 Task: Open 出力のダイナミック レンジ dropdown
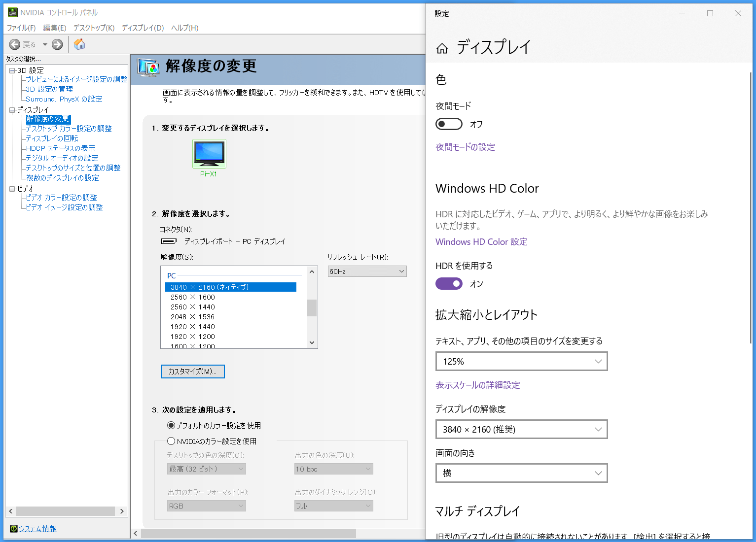click(x=334, y=506)
